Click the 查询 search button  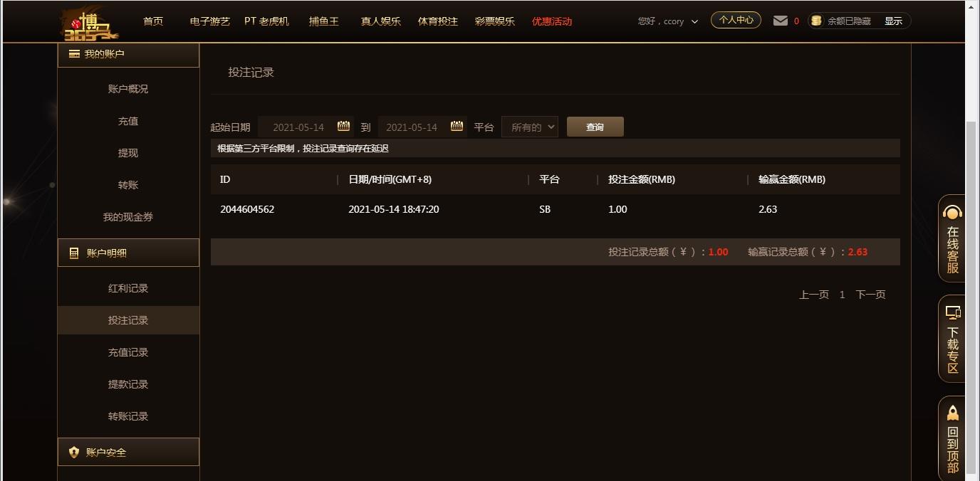coord(595,127)
